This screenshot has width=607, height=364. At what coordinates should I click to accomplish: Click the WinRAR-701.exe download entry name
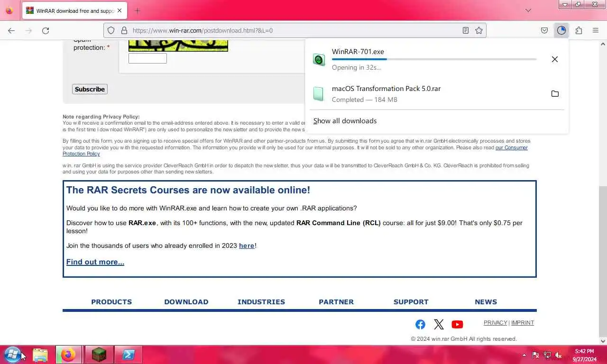point(358,52)
